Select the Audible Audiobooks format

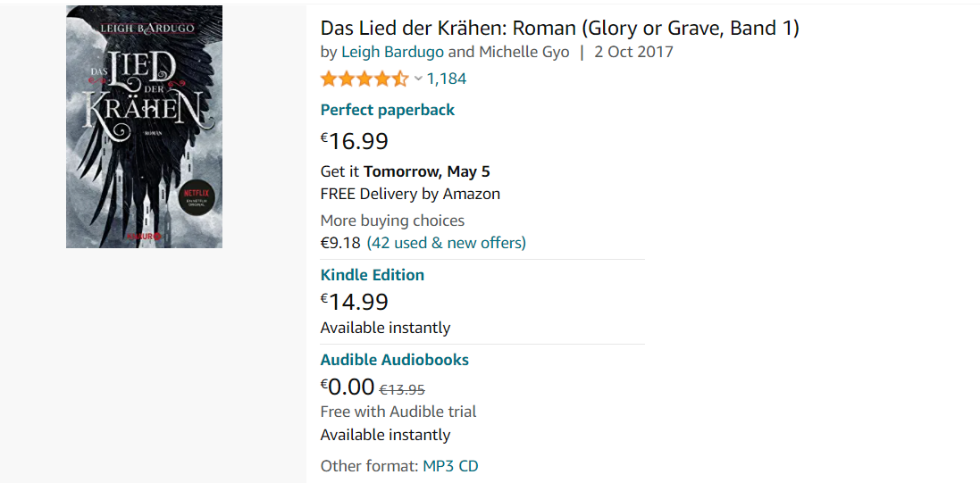click(x=394, y=360)
